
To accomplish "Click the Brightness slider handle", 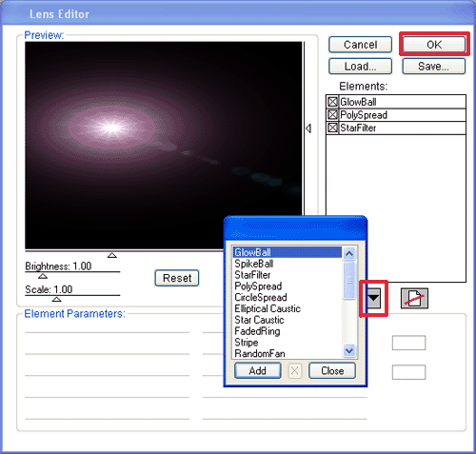I will click(43, 276).
